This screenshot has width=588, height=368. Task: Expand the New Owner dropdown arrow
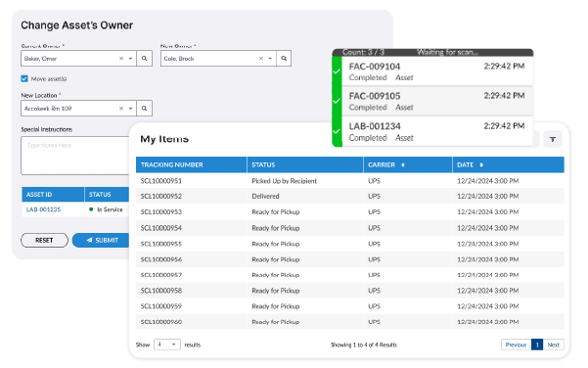coord(270,59)
